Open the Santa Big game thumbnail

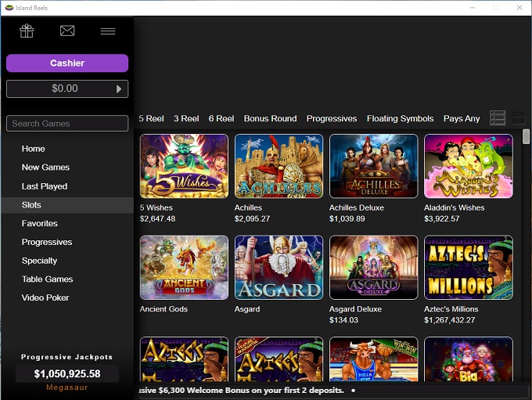point(469,359)
